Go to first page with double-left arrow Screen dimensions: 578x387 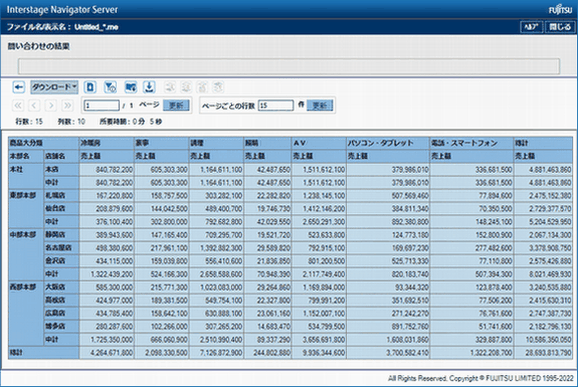pos(18,106)
